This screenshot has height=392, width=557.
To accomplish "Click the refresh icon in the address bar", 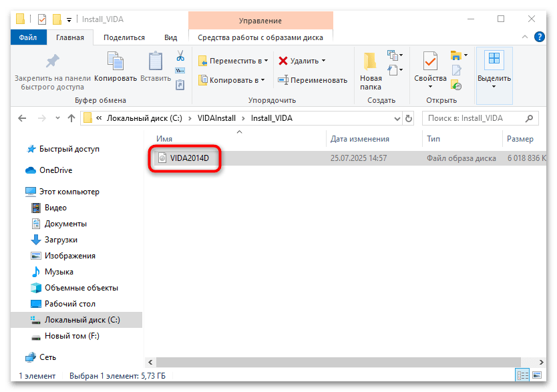I will [x=408, y=118].
